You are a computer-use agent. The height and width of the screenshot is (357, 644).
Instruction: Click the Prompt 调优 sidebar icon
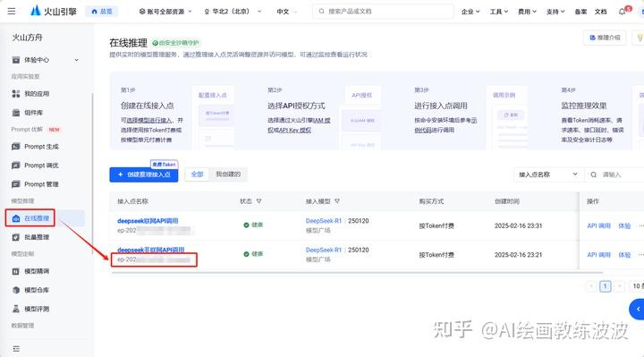pyautogui.click(x=16, y=166)
